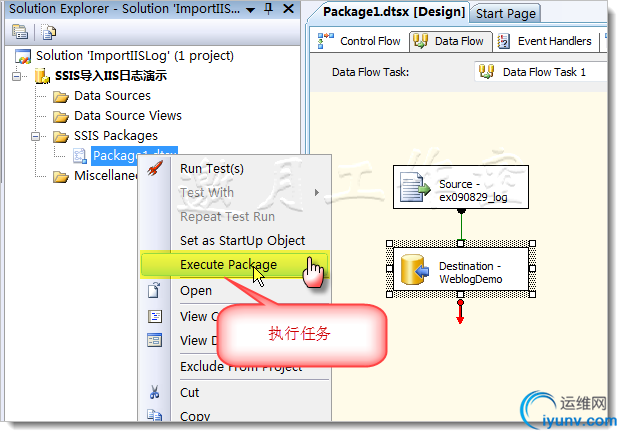
Task: Choose Execute Package from context menu
Action: click(x=228, y=265)
